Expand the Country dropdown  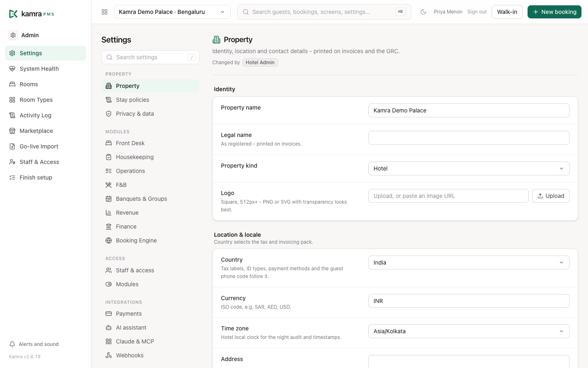tap(469, 263)
